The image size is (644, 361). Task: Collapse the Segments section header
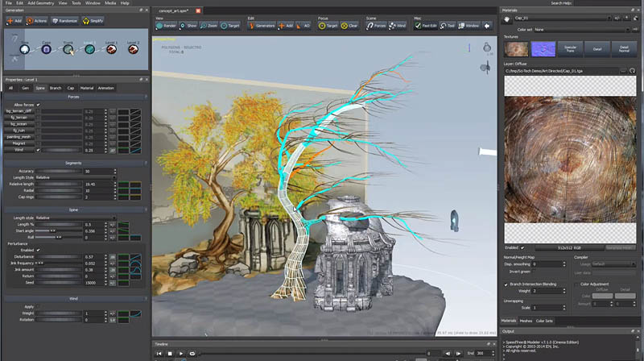76,164
